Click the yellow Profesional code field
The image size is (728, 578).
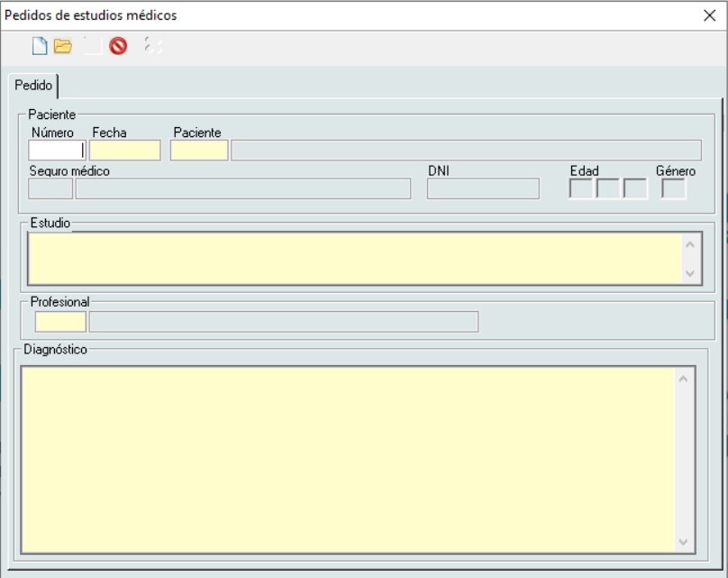(x=60, y=322)
